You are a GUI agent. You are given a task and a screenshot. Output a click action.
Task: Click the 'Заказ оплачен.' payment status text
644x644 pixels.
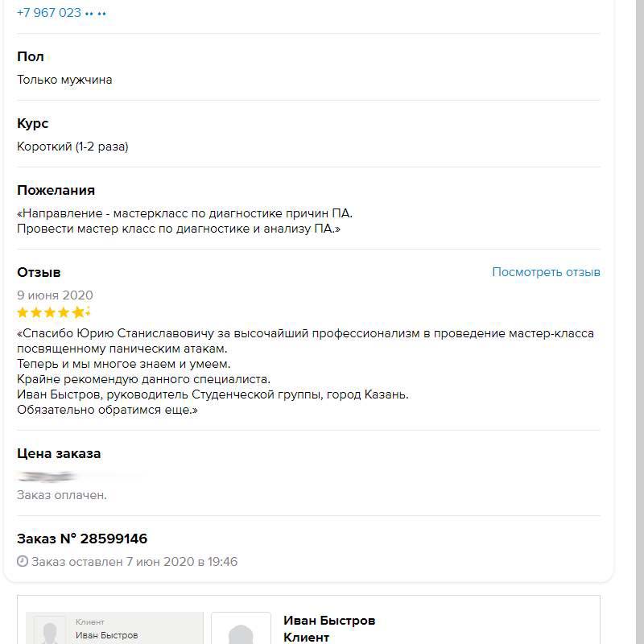62,495
